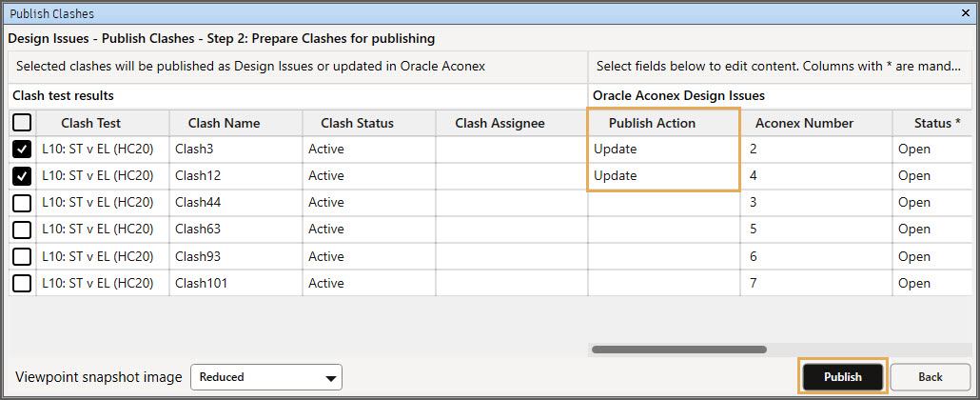Tick the Clash101 row checkbox
980x400 pixels.
(x=22, y=283)
